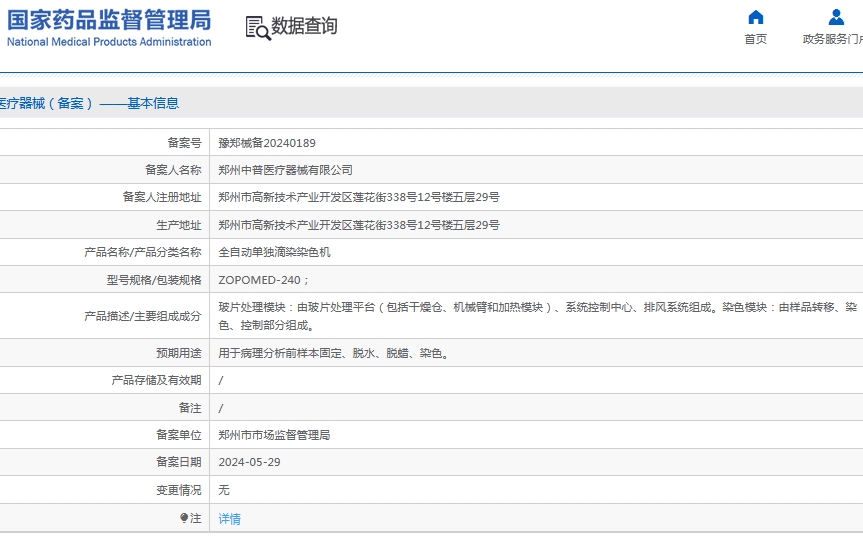
Task: Click the 备案人名称 row label
Action: [x=173, y=170]
